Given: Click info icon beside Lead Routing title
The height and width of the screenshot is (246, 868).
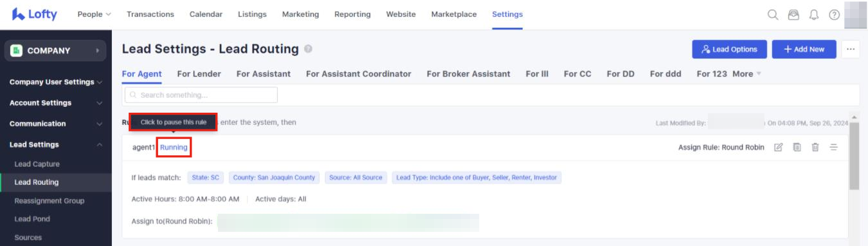Looking at the screenshot, I should 309,49.
